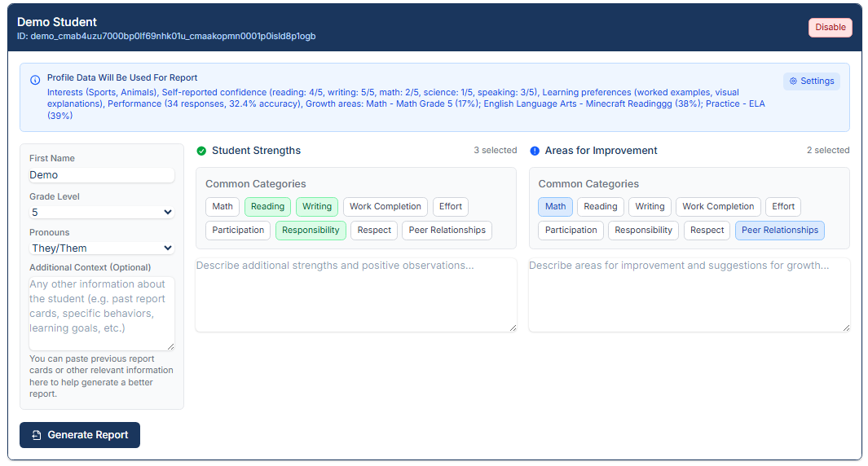Toggle Peer Relationships in Areas for Improvement

coord(779,231)
